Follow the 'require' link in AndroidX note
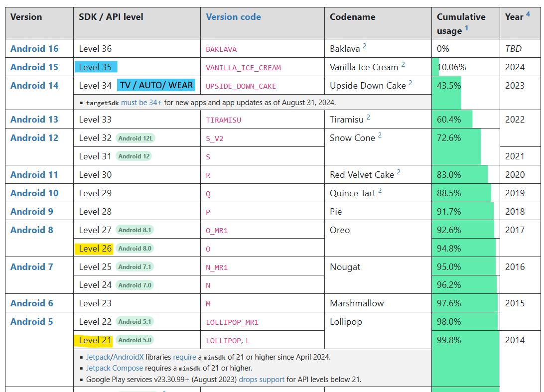Image resolution: width=544 pixels, height=392 pixels. point(184,357)
